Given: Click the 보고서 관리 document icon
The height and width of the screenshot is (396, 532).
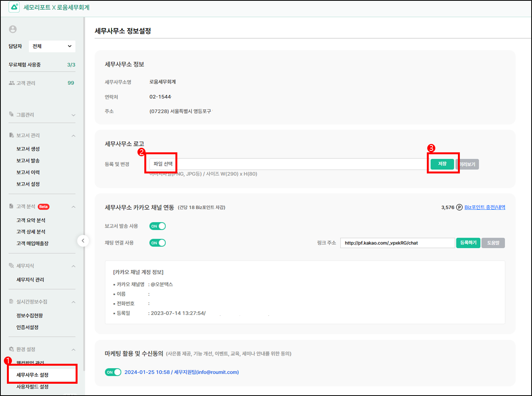Looking at the screenshot, I should (x=12, y=135).
